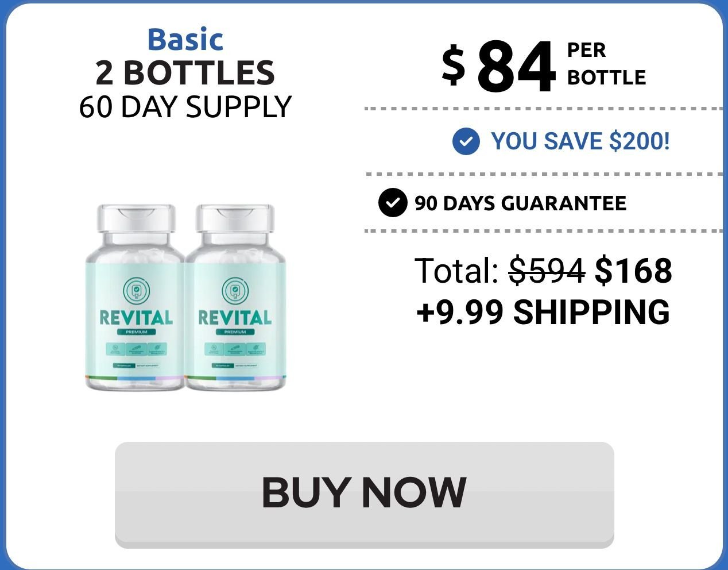Click the black checkmark beside 90 Days Guarantee
728x570 pixels.
393,203
